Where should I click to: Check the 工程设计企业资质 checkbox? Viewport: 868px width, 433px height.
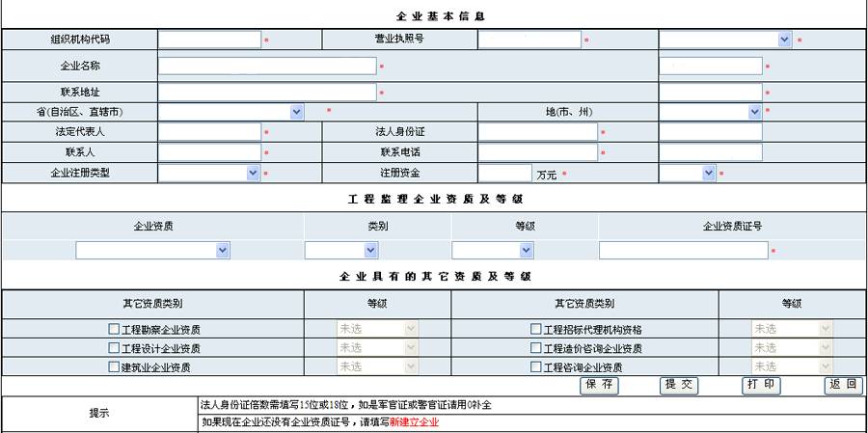coord(115,348)
